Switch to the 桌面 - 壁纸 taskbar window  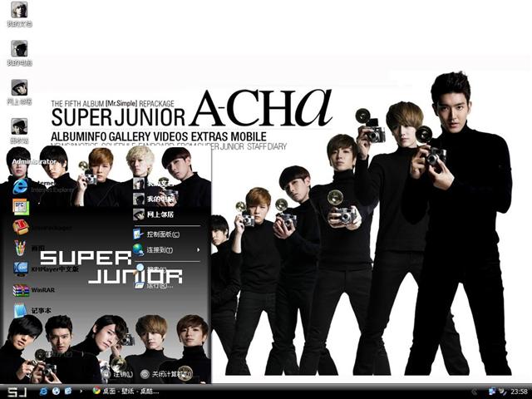[x=126, y=392]
